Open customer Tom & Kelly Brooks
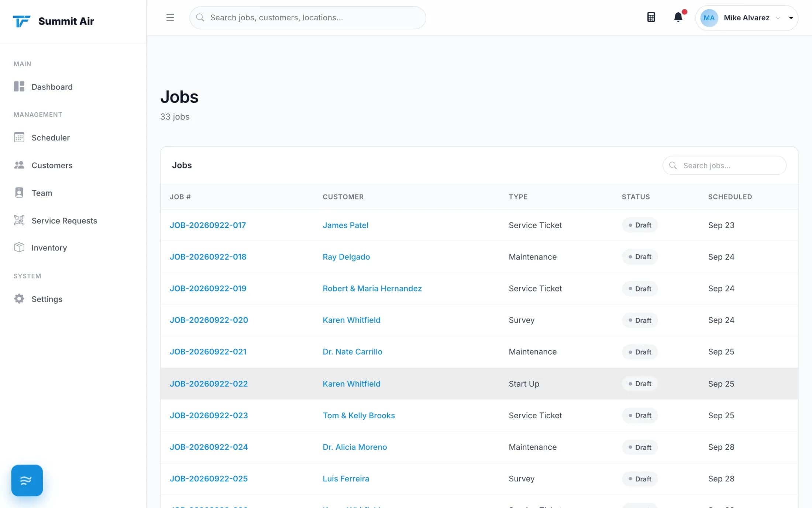Screen dimensions: 812x508 click(359, 415)
